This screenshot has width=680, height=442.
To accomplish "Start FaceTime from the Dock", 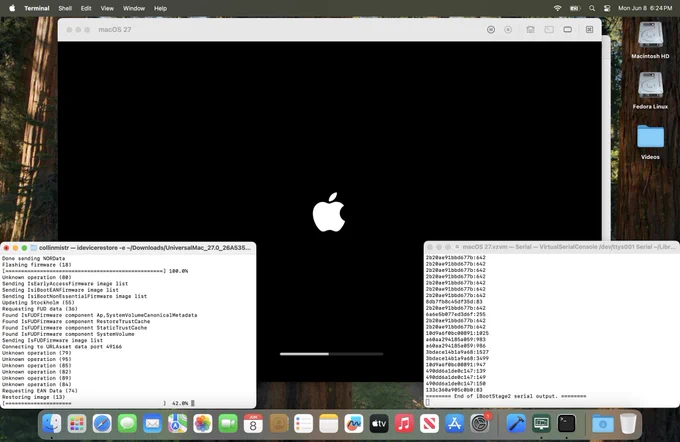I will point(228,423).
